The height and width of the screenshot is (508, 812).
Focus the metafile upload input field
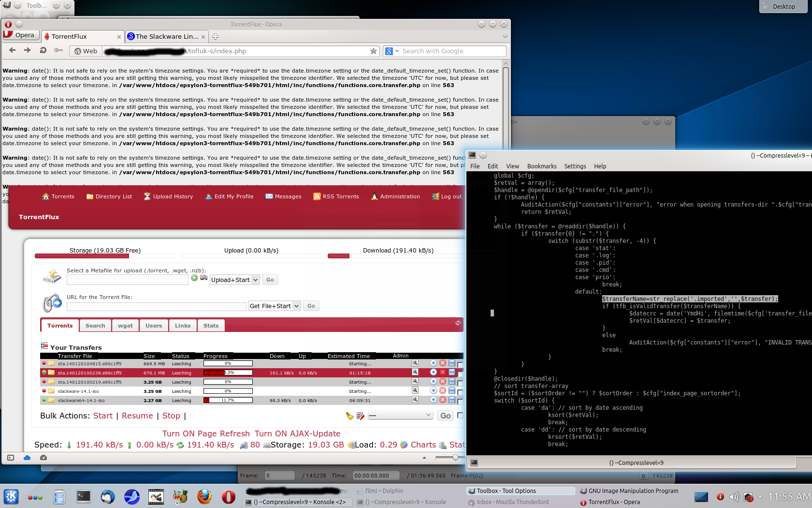[128, 280]
